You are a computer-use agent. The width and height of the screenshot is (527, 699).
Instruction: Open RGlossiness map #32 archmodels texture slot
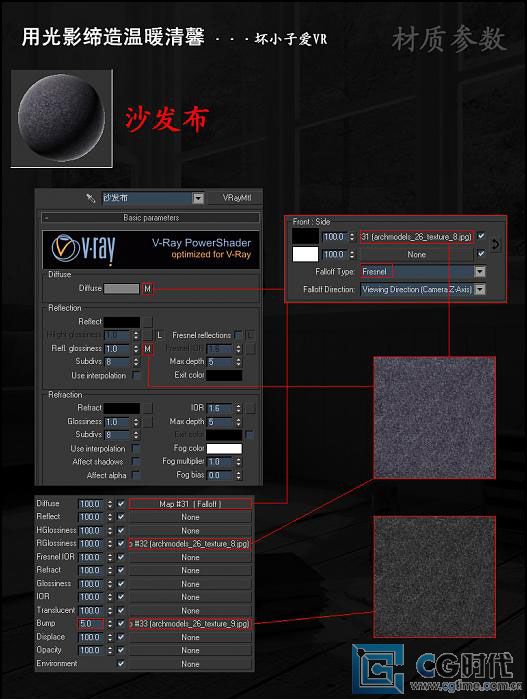click(x=190, y=544)
